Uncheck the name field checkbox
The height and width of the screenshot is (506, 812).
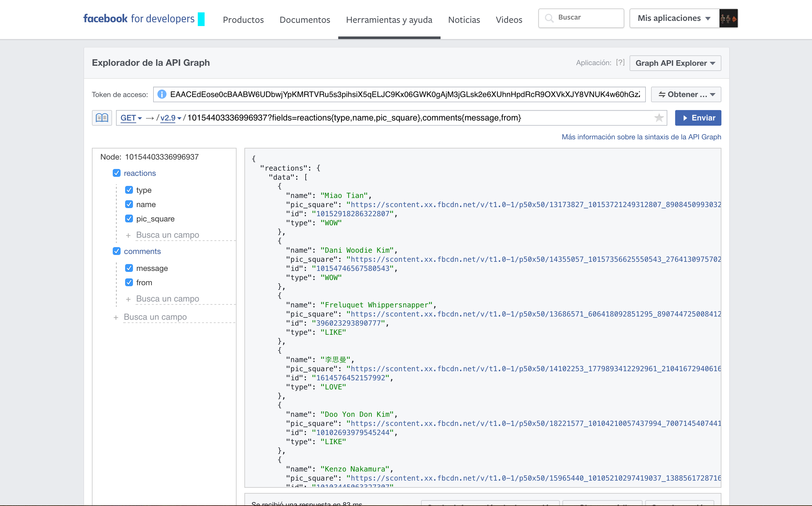click(129, 204)
